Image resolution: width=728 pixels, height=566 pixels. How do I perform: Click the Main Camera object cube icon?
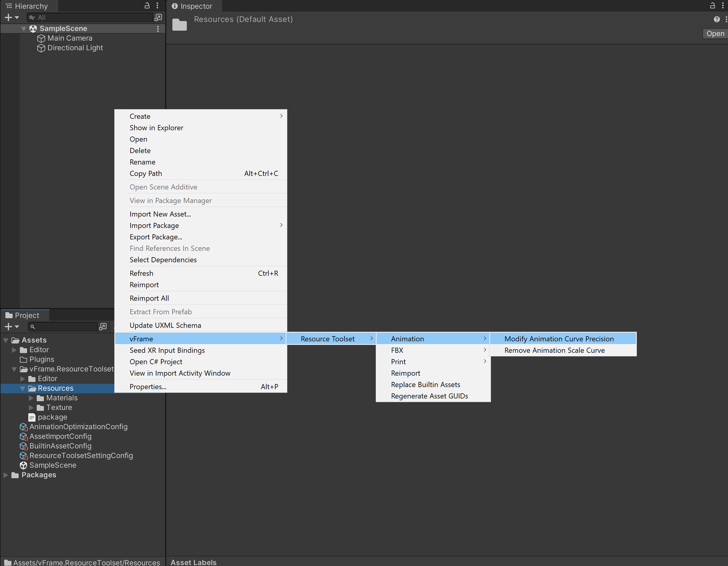(x=41, y=38)
